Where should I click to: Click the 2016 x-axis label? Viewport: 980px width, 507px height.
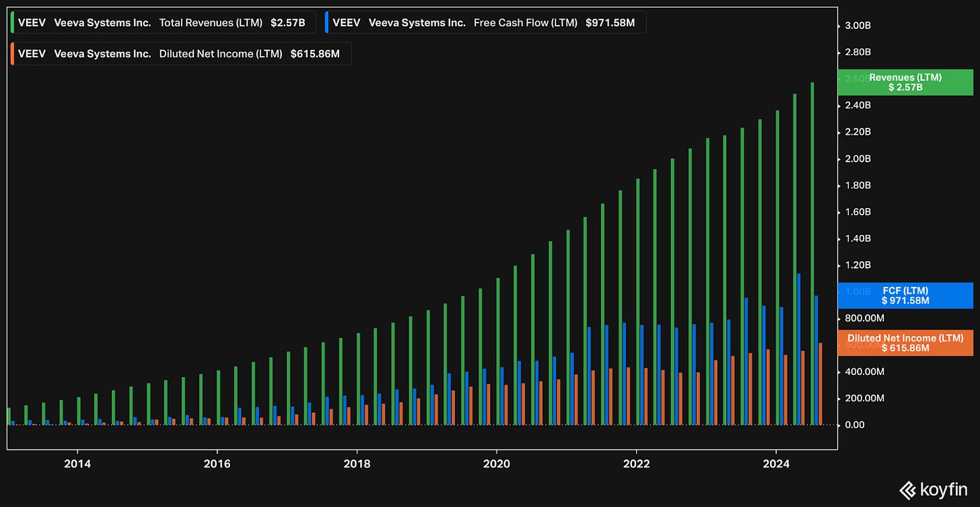(x=217, y=464)
